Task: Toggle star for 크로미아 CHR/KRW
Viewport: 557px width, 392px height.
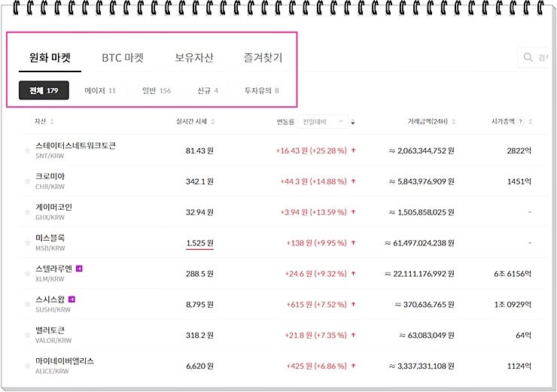Action: [27, 181]
